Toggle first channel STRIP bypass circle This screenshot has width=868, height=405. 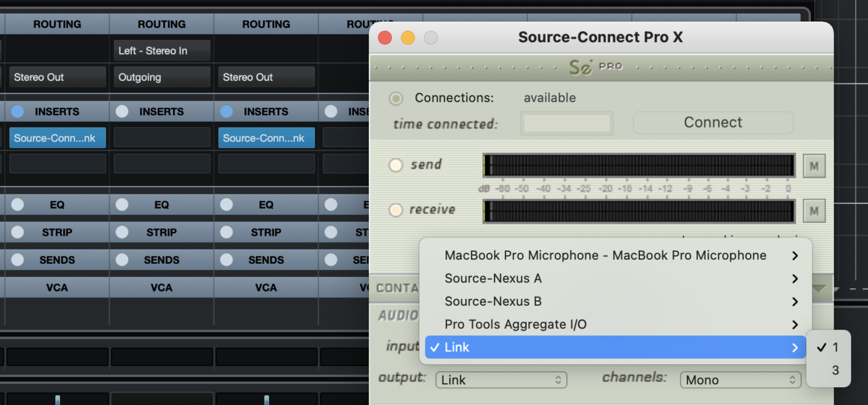(x=18, y=232)
